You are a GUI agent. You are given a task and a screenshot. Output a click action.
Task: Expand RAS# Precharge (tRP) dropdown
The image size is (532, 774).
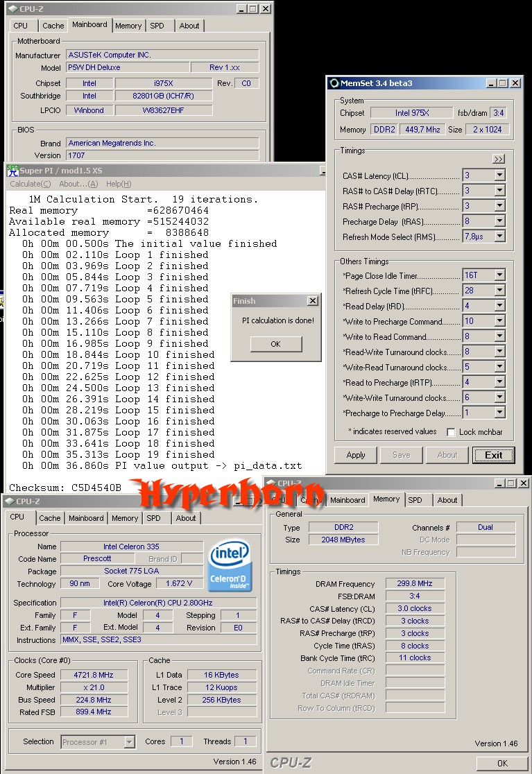(x=500, y=206)
